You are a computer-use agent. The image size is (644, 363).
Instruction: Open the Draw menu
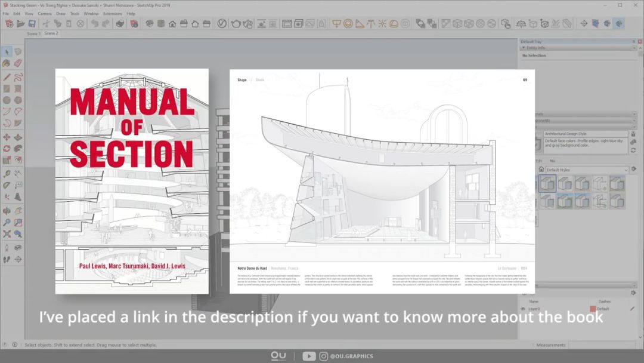(x=61, y=14)
